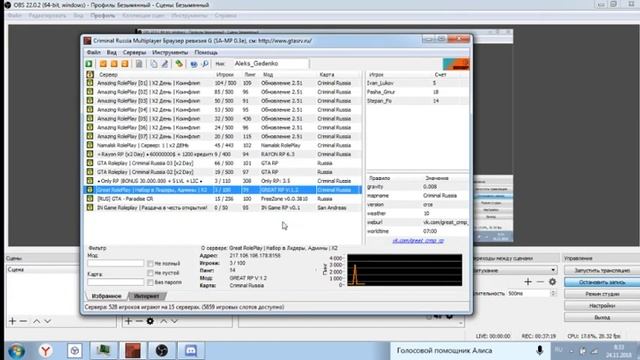Click the Alice voice assistant microphone
This screenshot has width=640, height=360.
[540, 350]
